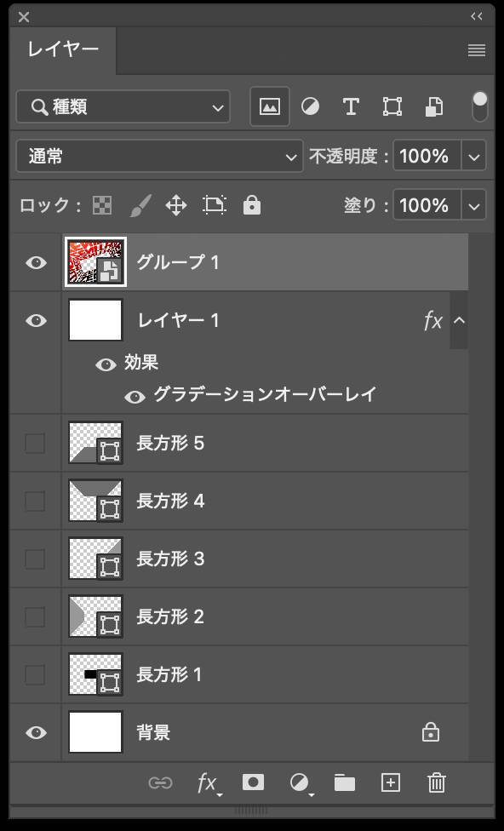The width and height of the screenshot is (504, 831).
Task: Lock transparent pixels icon
Action: 102,205
